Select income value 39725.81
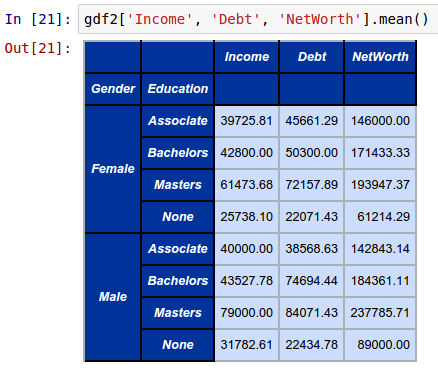The height and width of the screenshot is (372, 438). pos(247,121)
